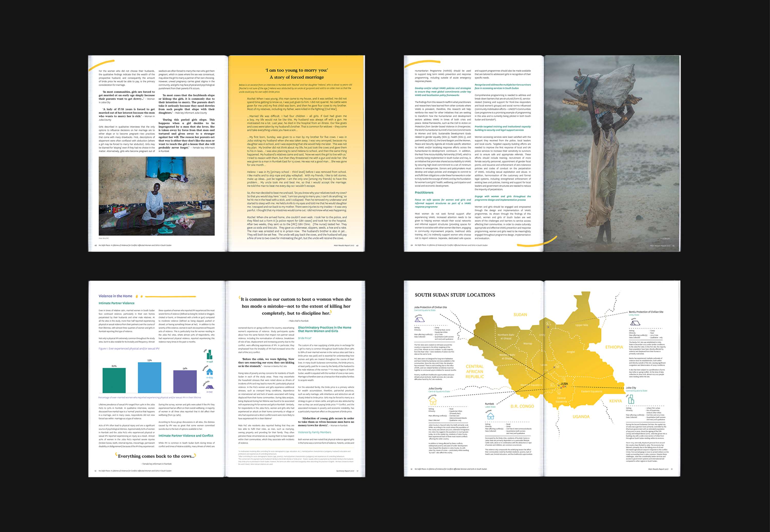Click 'Violence by Family Members' subheading

click(x=314, y=432)
